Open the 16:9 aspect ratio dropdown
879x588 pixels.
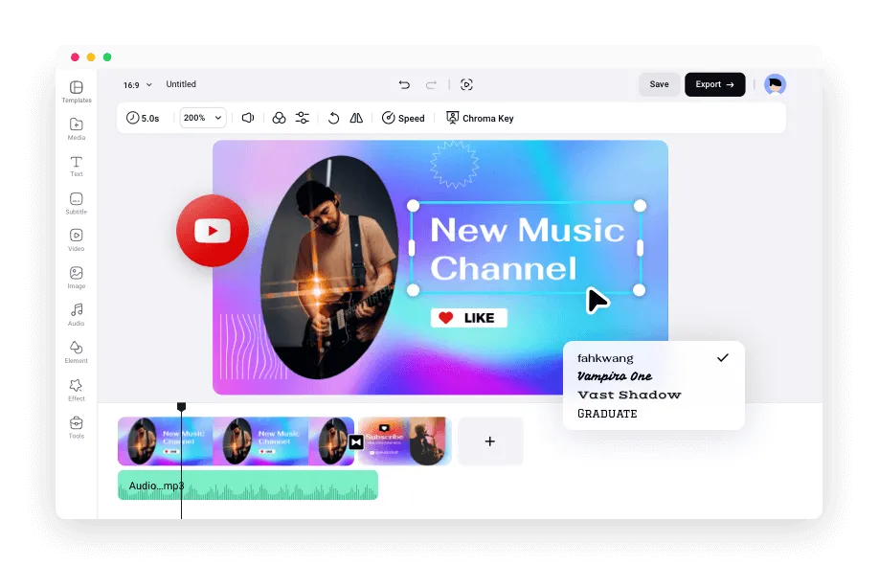coord(135,84)
